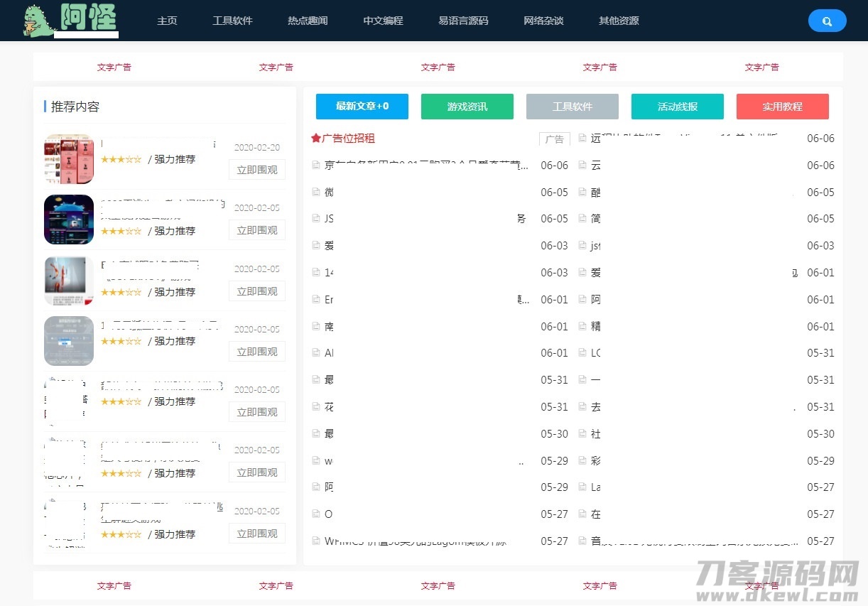Click the leftmost 文字广告 link
Viewport: 868px width, 606px height.
tap(114, 67)
